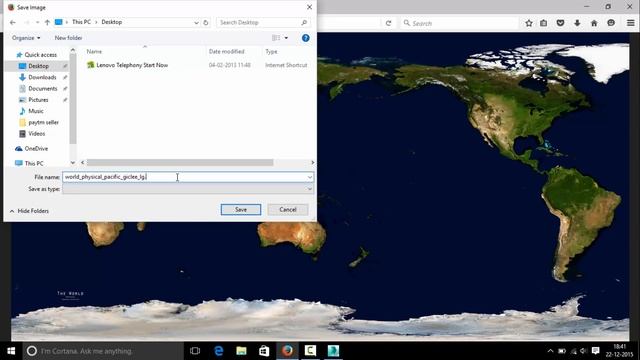The height and width of the screenshot is (360, 640).
Task: Open Music in the sidebar
Action: click(x=36, y=111)
